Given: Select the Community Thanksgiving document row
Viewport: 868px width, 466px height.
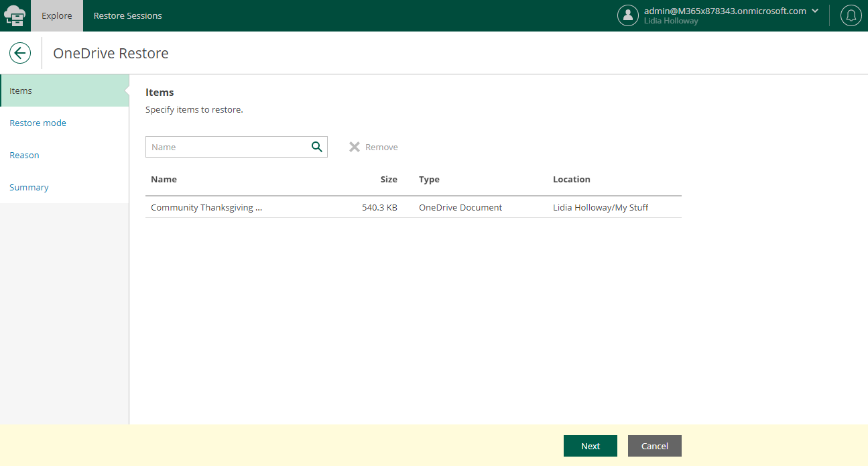Looking at the screenshot, I should (206, 207).
